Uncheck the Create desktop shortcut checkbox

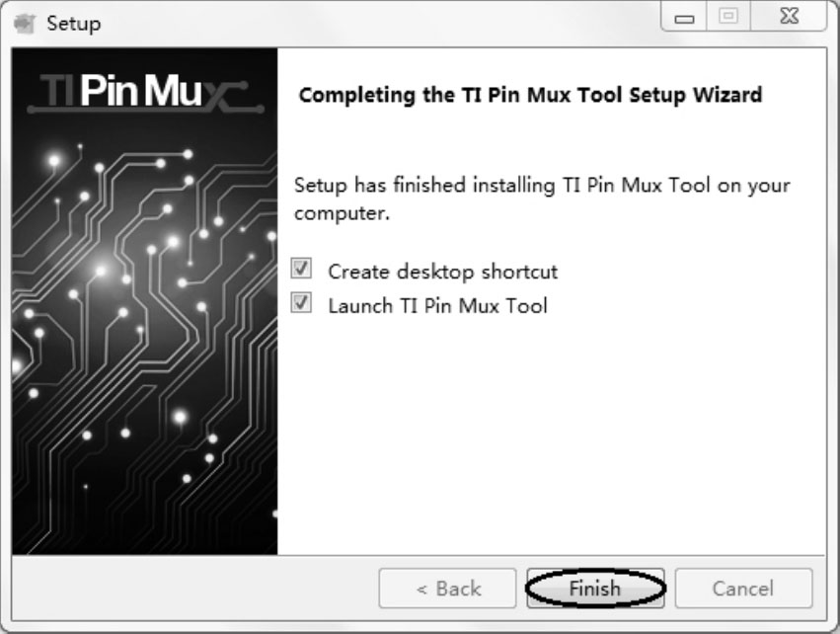tap(301, 268)
